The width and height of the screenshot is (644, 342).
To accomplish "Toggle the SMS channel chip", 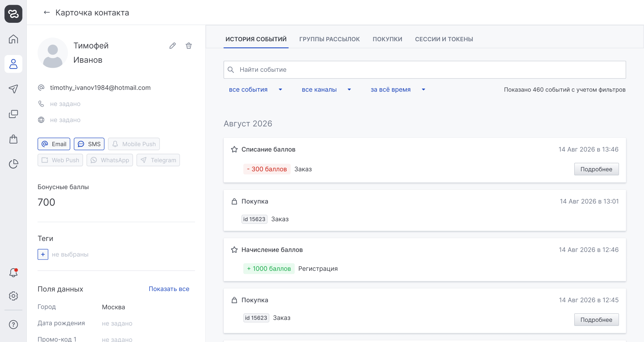I will [x=89, y=144].
